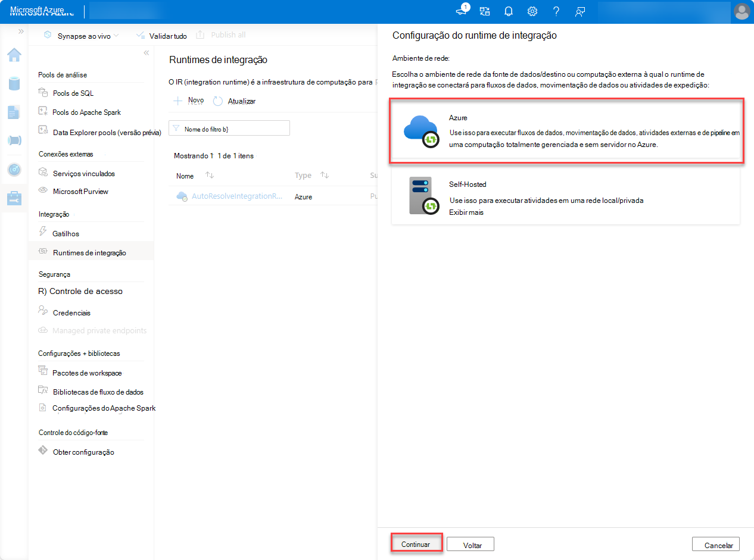This screenshot has width=754, height=560.
Task: Open the AutoResolveIntegrationRuntime entry
Action: 237,196
